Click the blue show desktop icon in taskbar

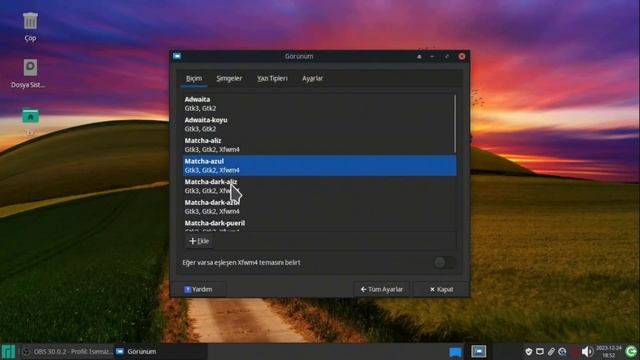point(455,352)
